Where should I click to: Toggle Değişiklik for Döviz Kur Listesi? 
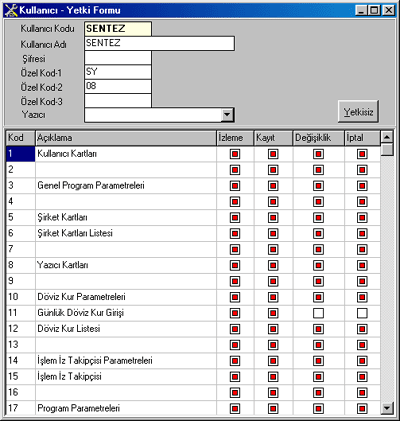[318, 329]
